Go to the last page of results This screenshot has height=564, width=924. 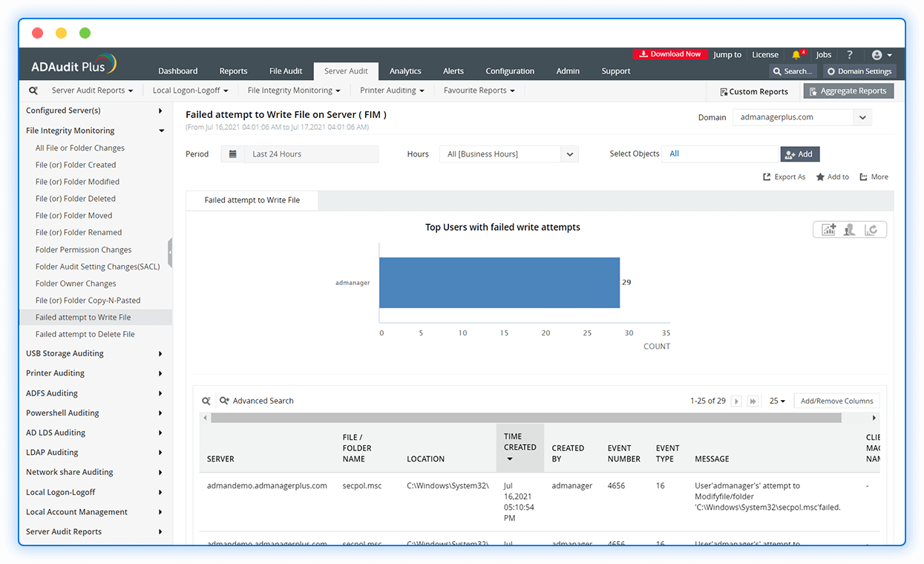click(753, 401)
